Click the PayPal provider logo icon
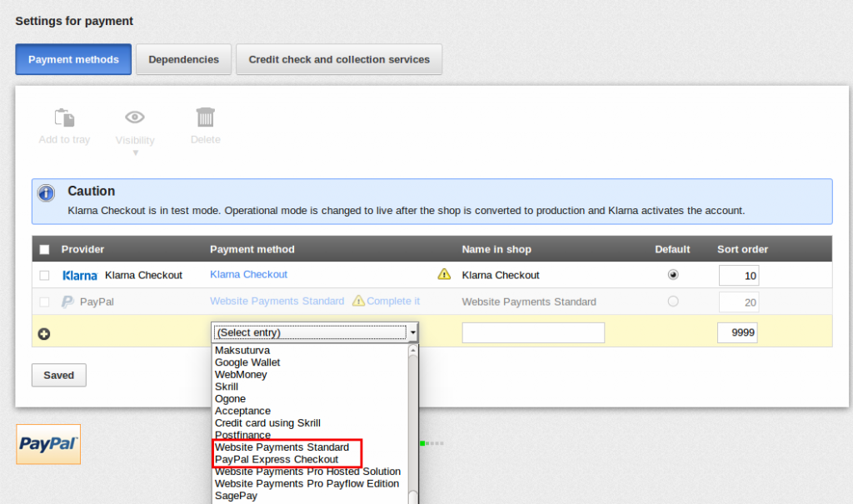 tap(67, 302)
